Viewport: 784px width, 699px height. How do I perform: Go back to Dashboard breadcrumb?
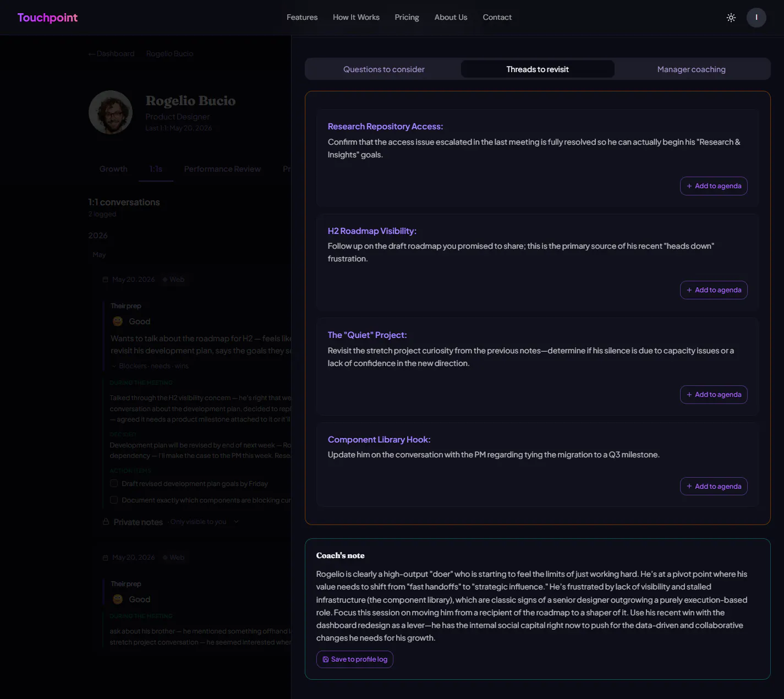111,53
